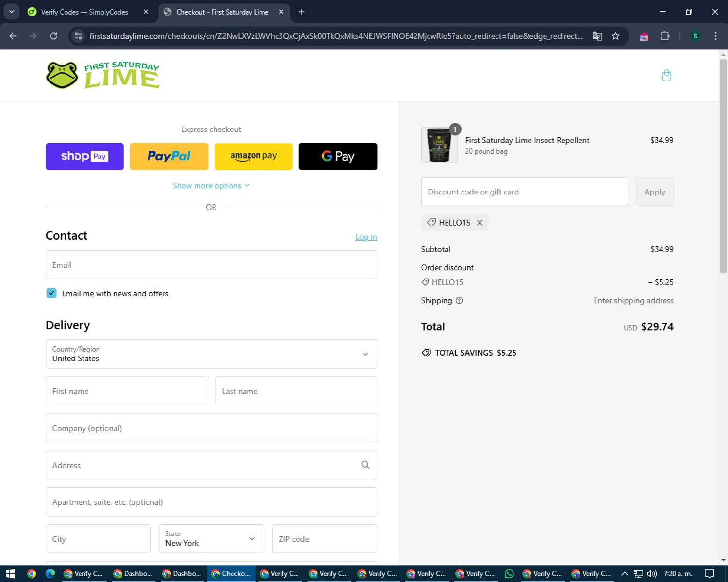728x582 pixels.
Task: Choose Amazon Pay express checkout
Action: pos(253,156)
